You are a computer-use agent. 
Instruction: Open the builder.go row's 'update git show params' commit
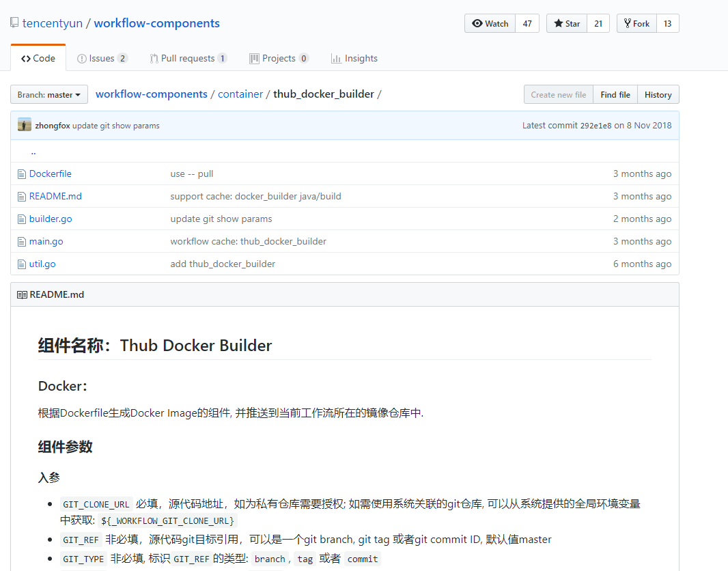221,219
